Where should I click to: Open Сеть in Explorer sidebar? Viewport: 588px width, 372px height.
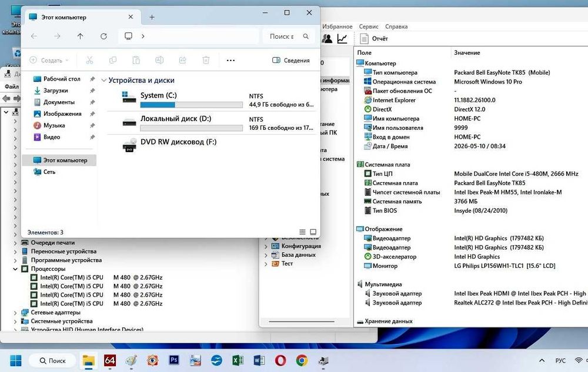49,172
